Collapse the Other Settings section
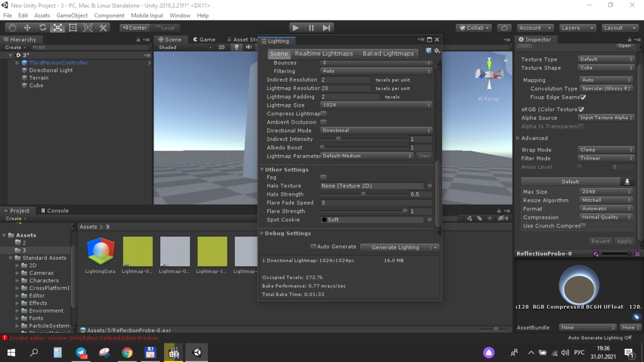The height and width of the screenshot is (362, 644). tap(262, 170)
